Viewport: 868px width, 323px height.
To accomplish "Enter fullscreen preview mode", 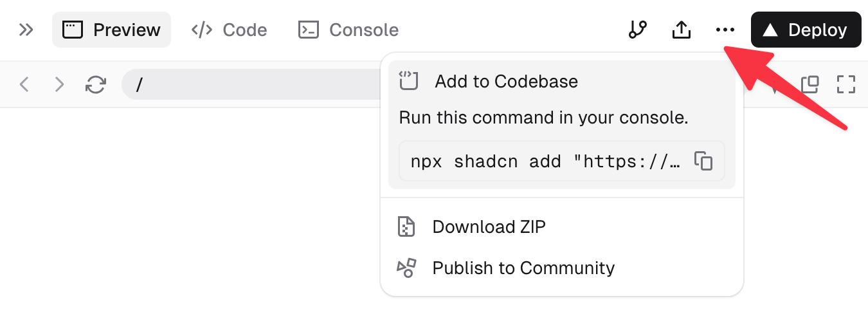I will coord(846,84).
